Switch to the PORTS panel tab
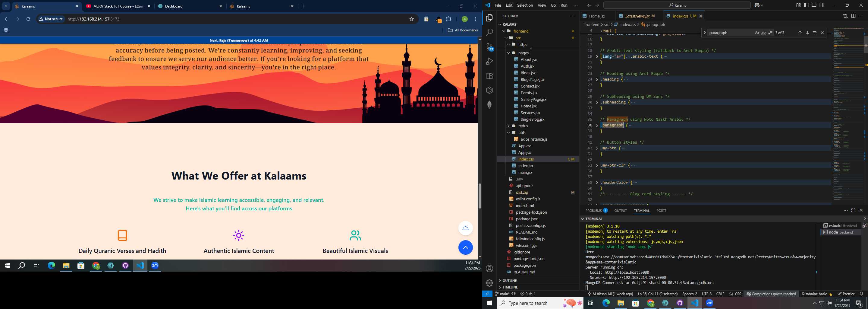 (661, 211)
